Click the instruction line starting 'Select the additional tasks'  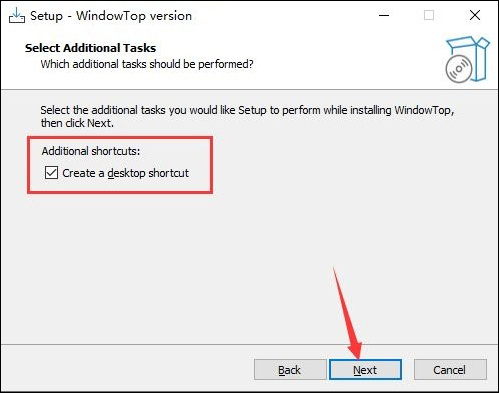pyautogui.click(x=247, y=110)
